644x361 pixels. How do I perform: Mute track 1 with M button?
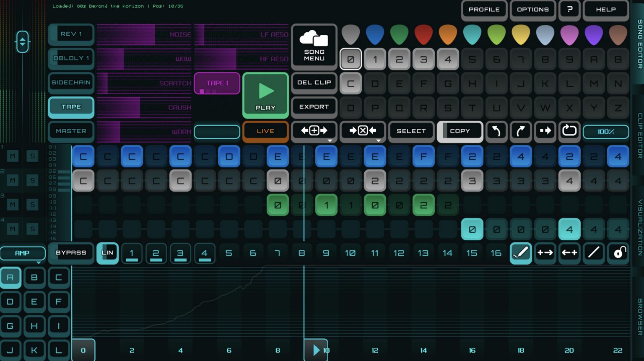pyautogui.click(x=13, y=156)
